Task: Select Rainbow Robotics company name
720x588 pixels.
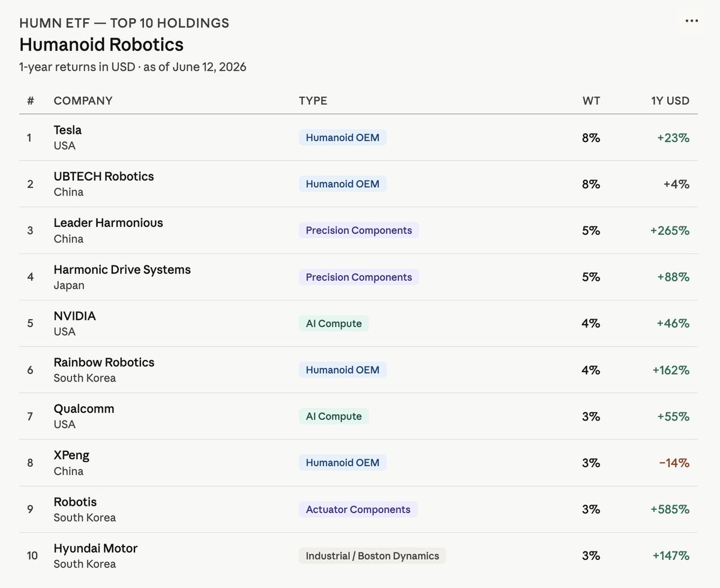Action: pos(104,362)
